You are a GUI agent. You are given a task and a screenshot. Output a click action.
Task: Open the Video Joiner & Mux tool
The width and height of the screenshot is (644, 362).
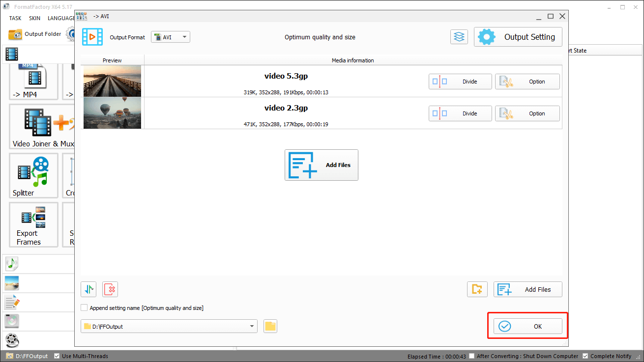[42, 127]
